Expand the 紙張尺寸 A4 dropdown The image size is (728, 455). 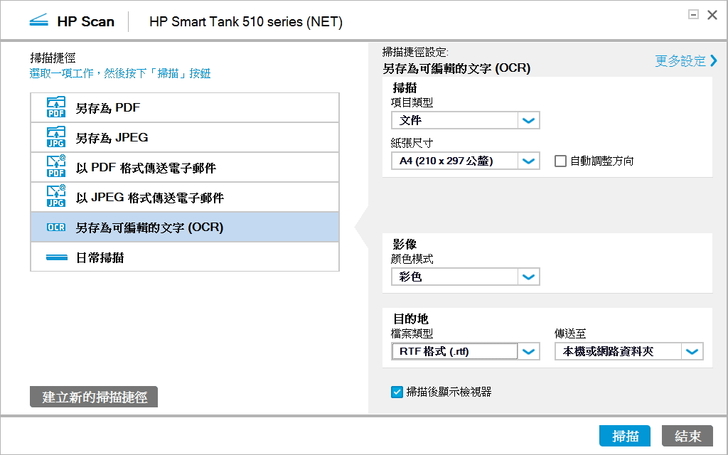[x=529, y=161]
